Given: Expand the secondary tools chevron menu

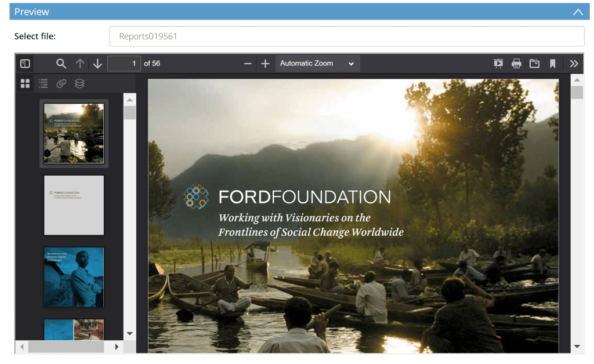Looking at the screenshot, I should [574, 64].
